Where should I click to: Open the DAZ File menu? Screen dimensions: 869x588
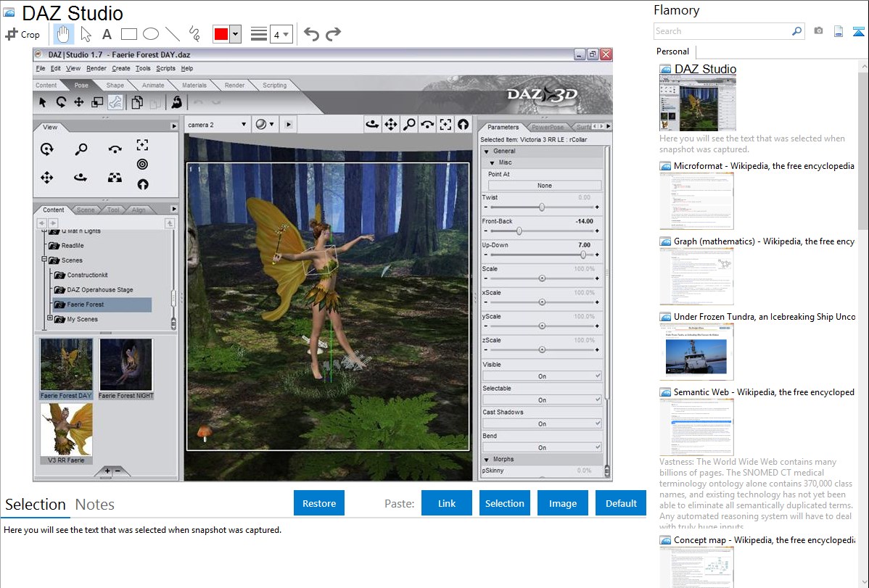41,69
